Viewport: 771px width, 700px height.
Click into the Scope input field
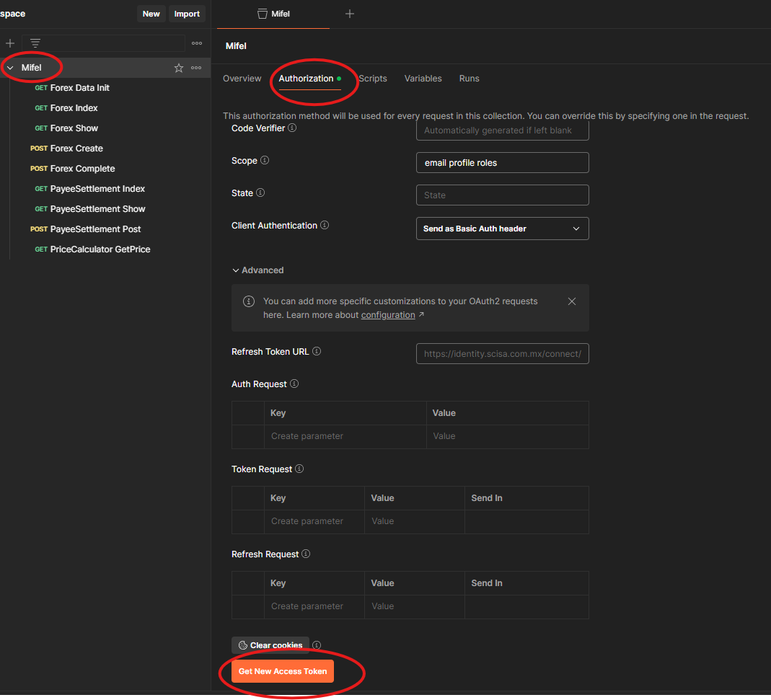(502, 163)
